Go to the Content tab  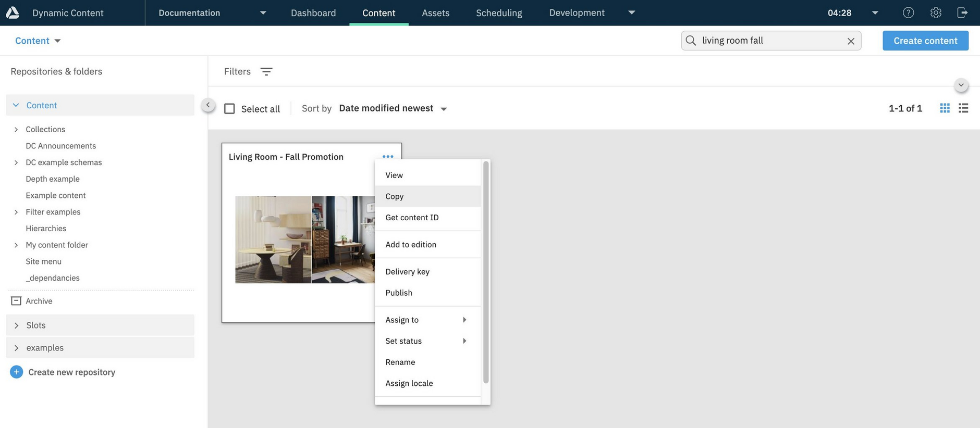[379, 12]
